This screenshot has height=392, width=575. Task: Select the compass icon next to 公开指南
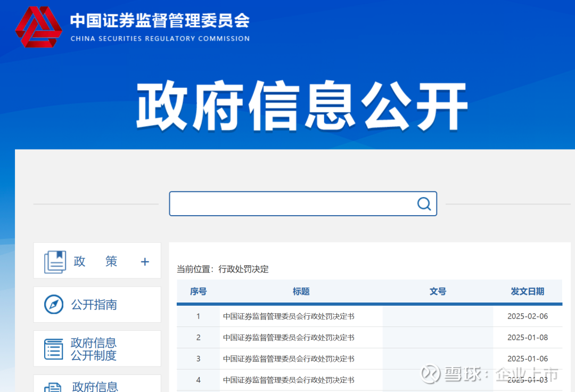[x=54, y=304]
